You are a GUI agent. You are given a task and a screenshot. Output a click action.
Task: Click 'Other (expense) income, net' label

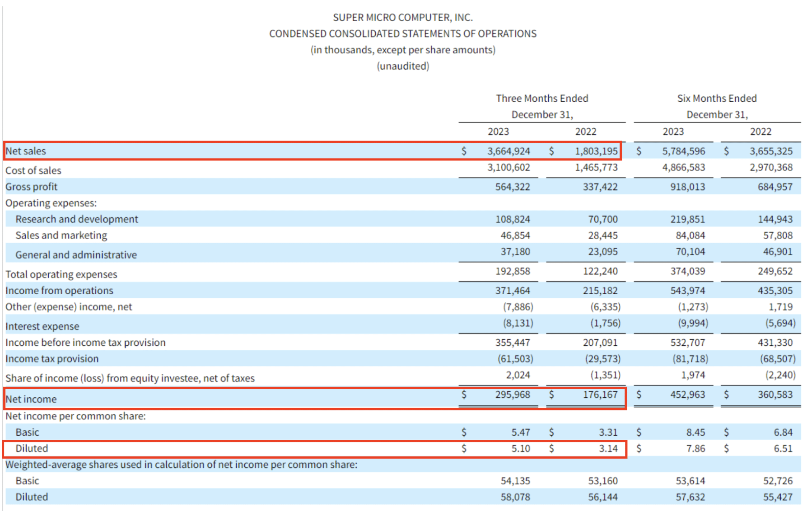tap(69, 307)
